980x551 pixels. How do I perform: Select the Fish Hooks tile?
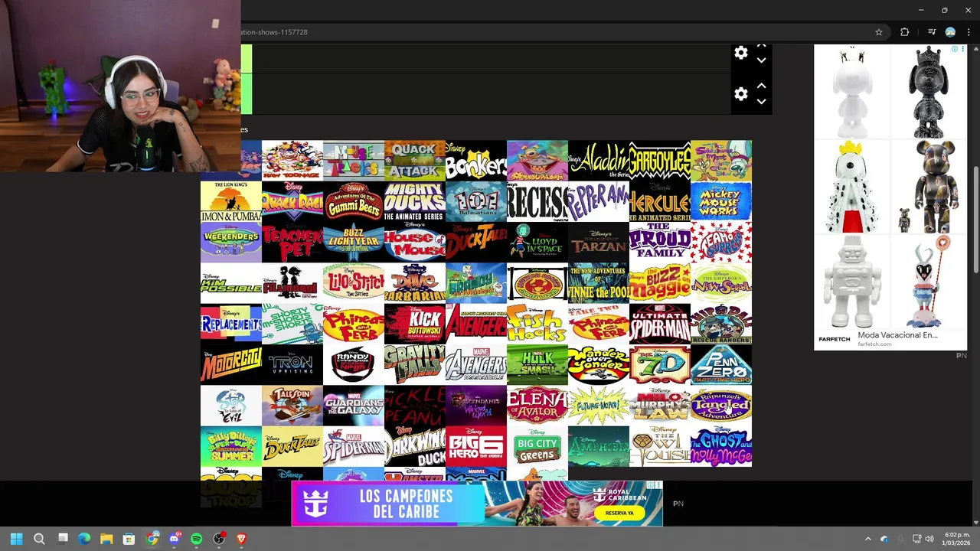tap(537, 324)
